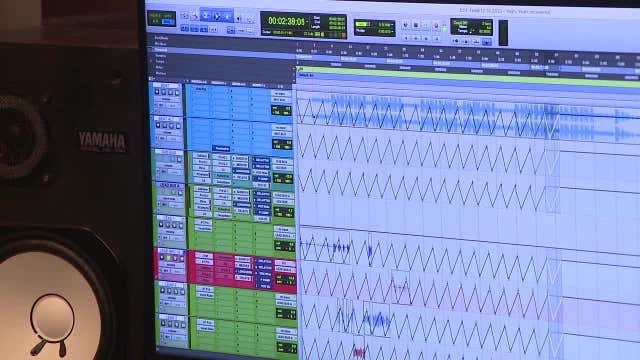The height and width of the screenshot is (360, 640).
Task: Click the edit mode selector block at toolbar's left
Action: pos(162,18)
